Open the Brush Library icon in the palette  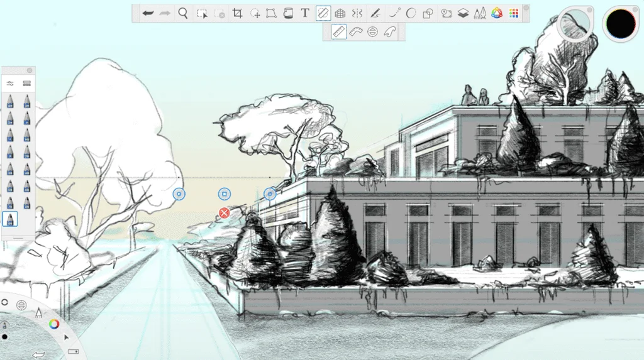(x=26, y=84)
